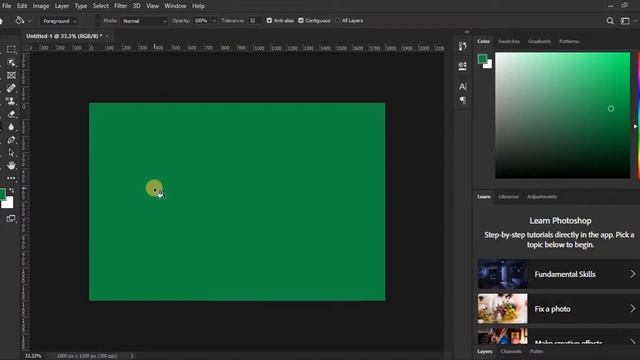Select the Blur droplet tool
This screenshot has height=360, width=640.
(11, 127)
